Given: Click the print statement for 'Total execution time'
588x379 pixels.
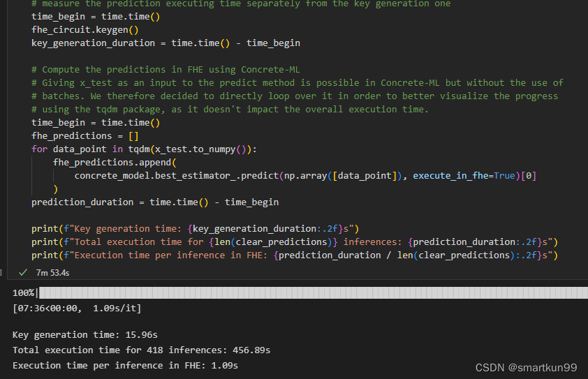Looking at the screenshot, I should pos(295,242).
